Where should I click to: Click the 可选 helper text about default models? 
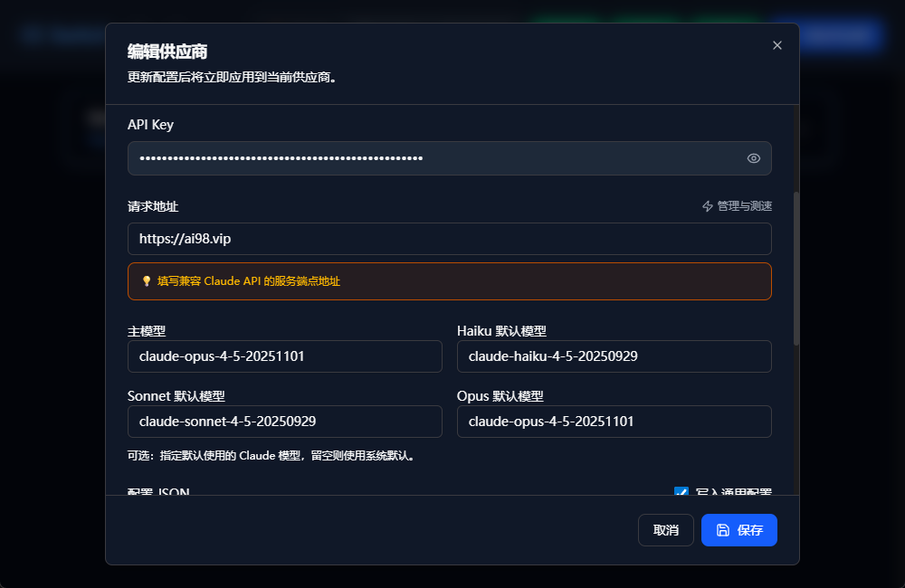pyautogui.click(x=271, y=456)
